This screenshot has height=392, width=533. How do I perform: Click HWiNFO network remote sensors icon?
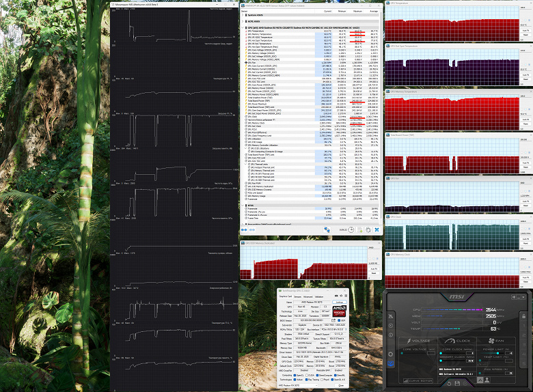[327, 229]
